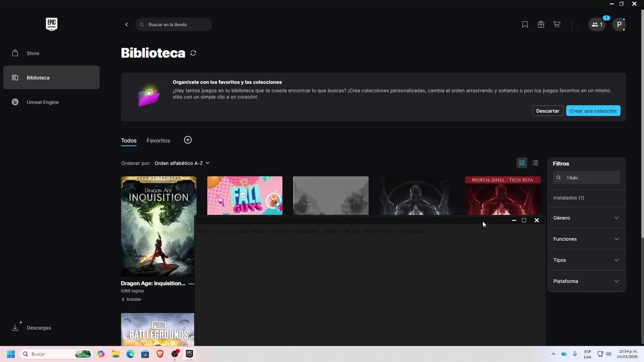Expand the Género filter
Viewport: 644px width, 362px height.
click(587, 218)
